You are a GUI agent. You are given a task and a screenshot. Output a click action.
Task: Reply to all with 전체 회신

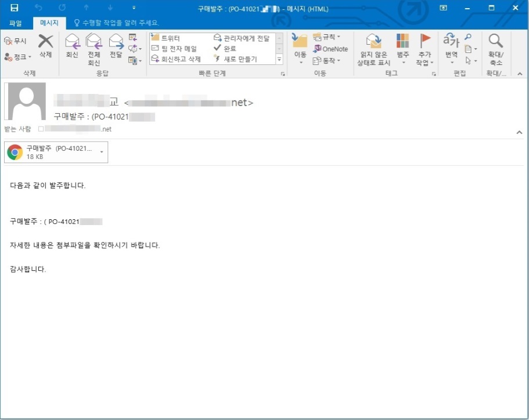coord(94,49)
